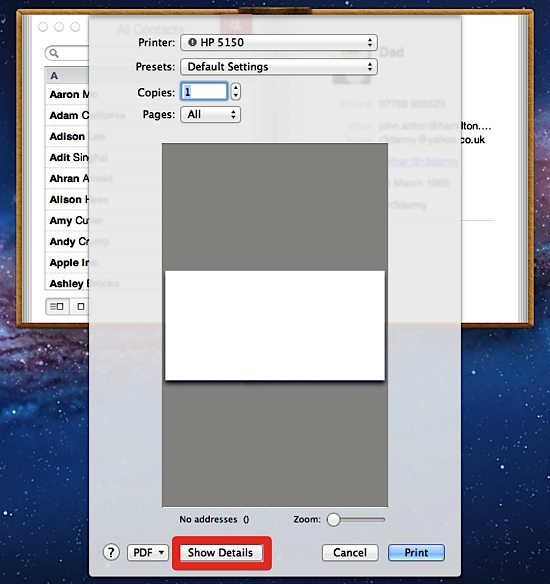Screen dimensions: 550x584
Task: Open the Printer HP 5150 dropdown
Action: [x=279, y=42]
